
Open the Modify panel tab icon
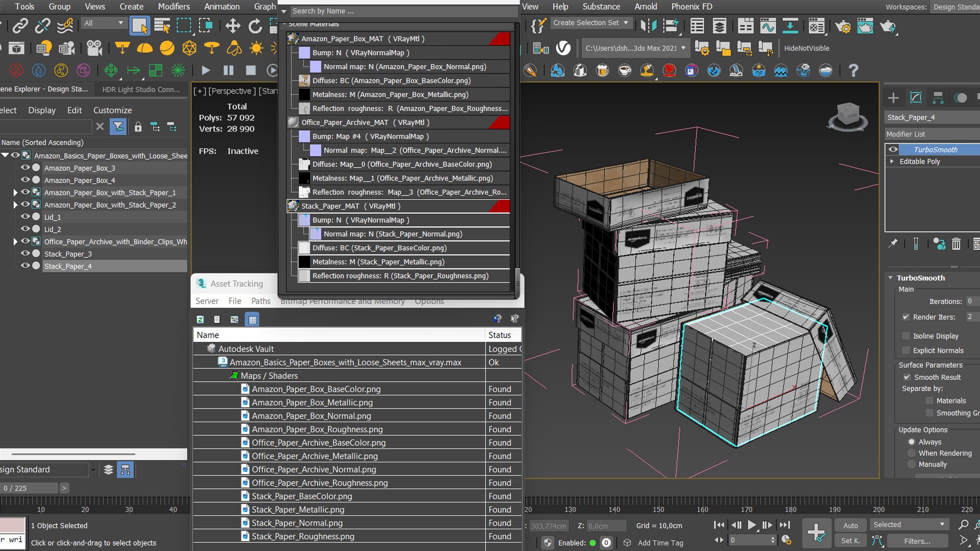(x=916, y=97)
